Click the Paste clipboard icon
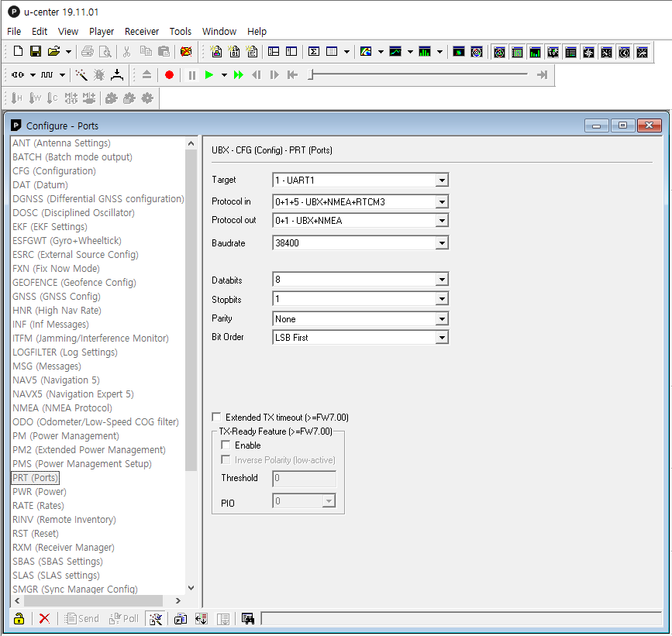The image size is (672, 636). click(164, 52)
